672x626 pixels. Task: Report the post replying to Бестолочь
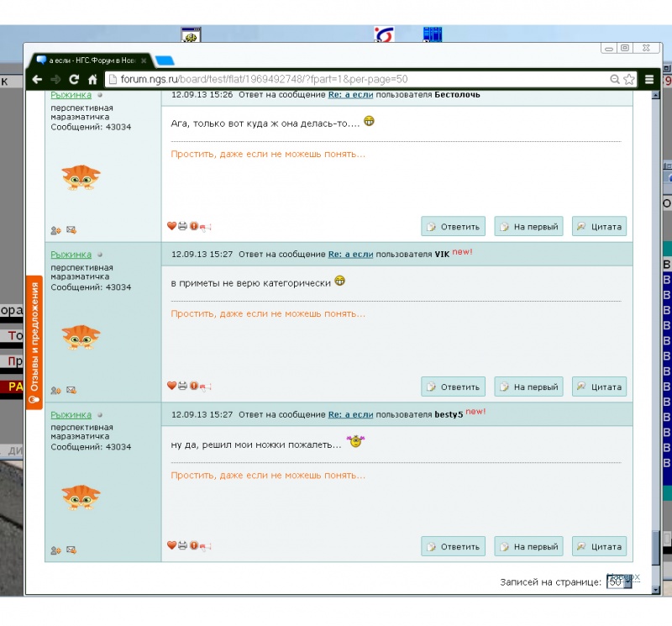[x=194, y=226]
